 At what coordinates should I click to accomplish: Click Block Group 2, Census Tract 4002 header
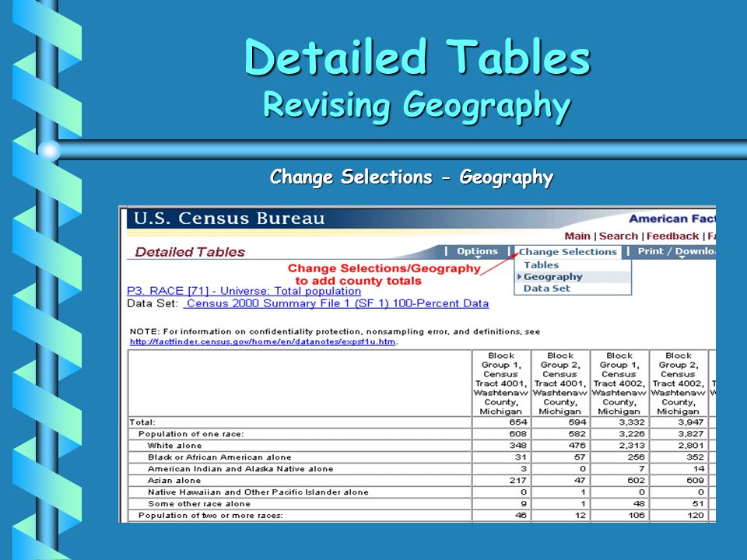pos(678,383)
